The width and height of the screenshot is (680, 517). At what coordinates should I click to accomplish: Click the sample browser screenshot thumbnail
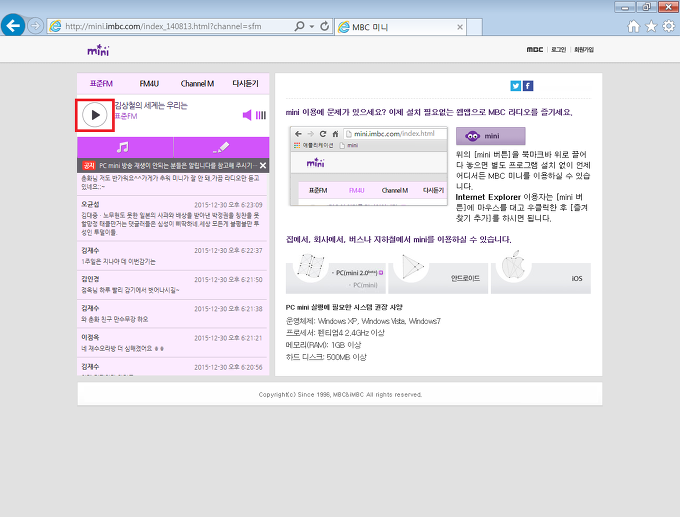coord(368,166)
